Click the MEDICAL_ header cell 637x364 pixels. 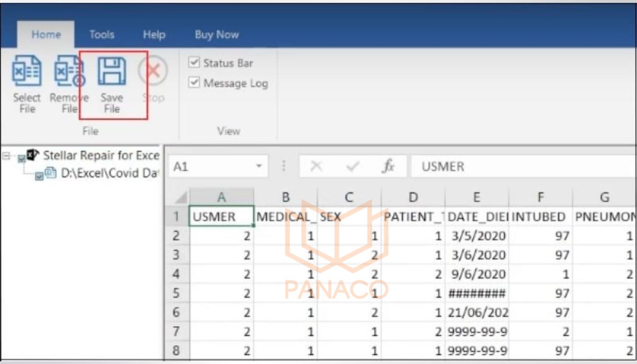click(286, 217)
